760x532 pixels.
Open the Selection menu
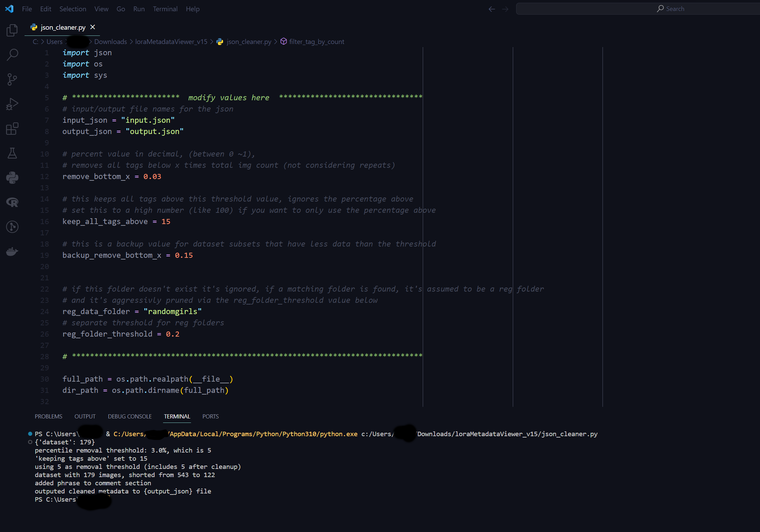pos(73,9)
